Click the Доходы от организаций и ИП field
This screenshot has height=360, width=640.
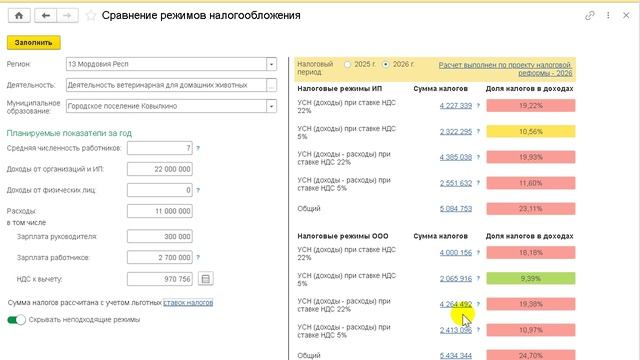(160, 169)
